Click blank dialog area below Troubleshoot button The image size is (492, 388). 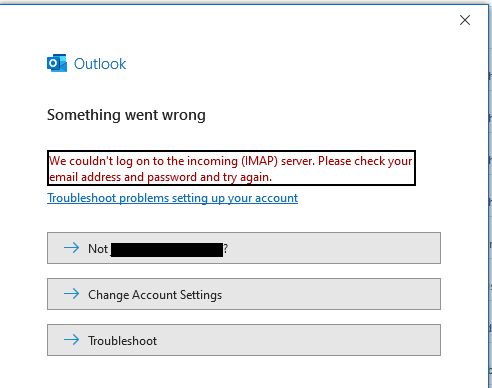click(244, 372)
